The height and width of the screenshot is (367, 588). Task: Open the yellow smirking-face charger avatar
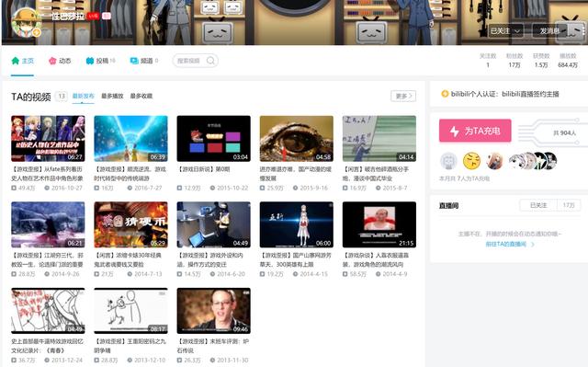pyautogui.click(x=471, y=161)
